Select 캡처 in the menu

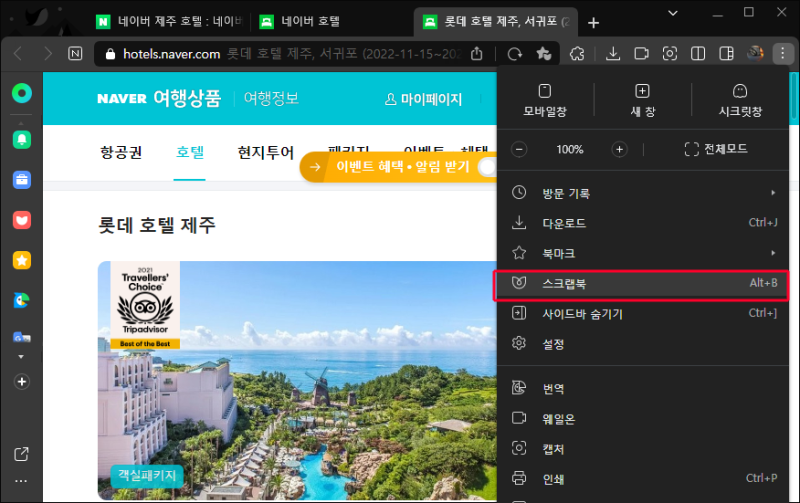(643, 449)
